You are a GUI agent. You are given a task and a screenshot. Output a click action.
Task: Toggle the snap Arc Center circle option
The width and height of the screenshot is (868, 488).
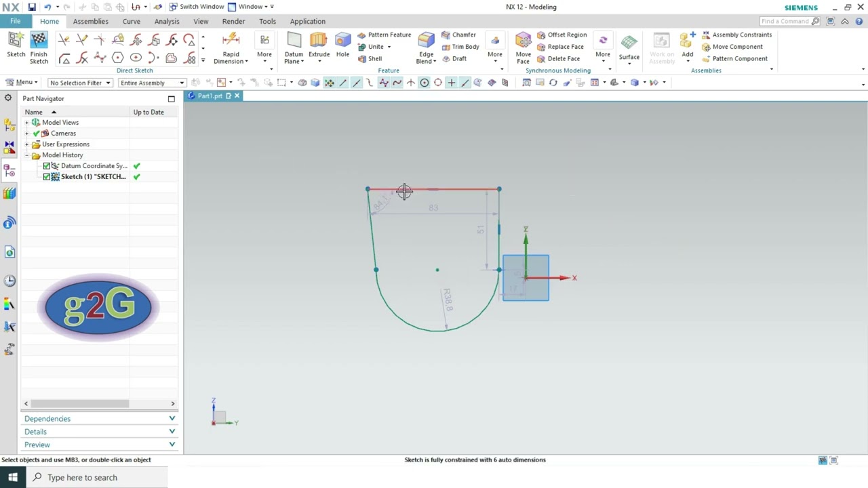point(425,83)
